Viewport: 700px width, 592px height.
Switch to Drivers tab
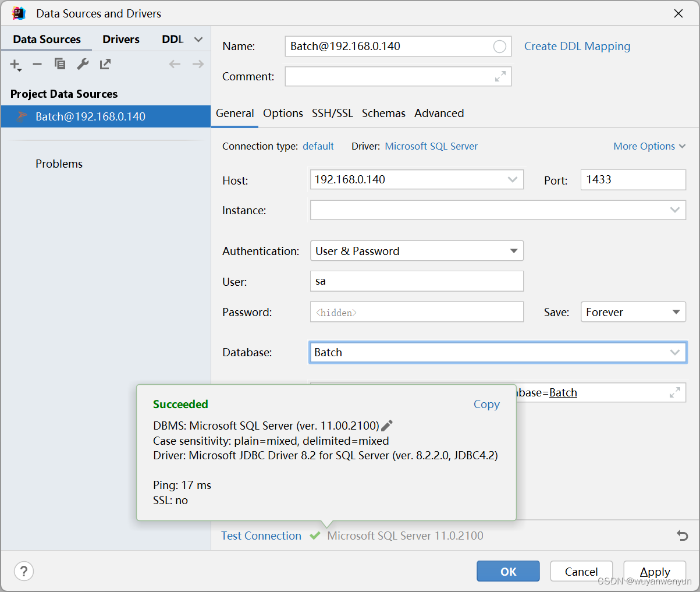(x=121, y=39)
